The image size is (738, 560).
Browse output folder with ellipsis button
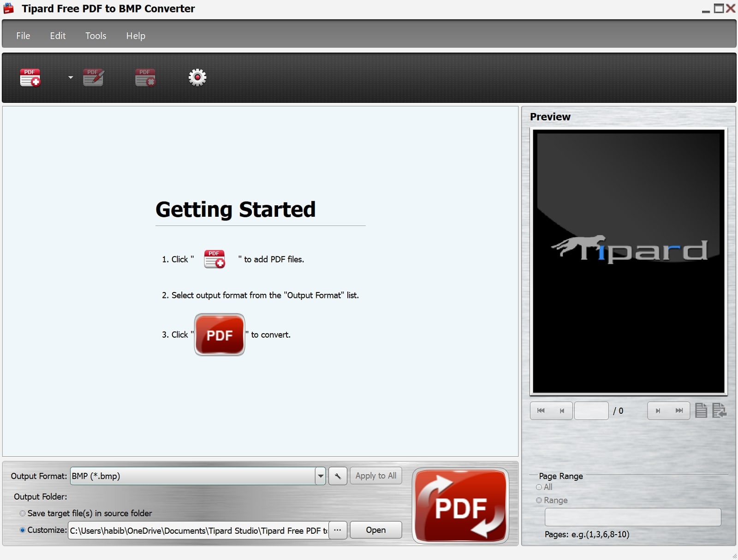pos(338,530)
